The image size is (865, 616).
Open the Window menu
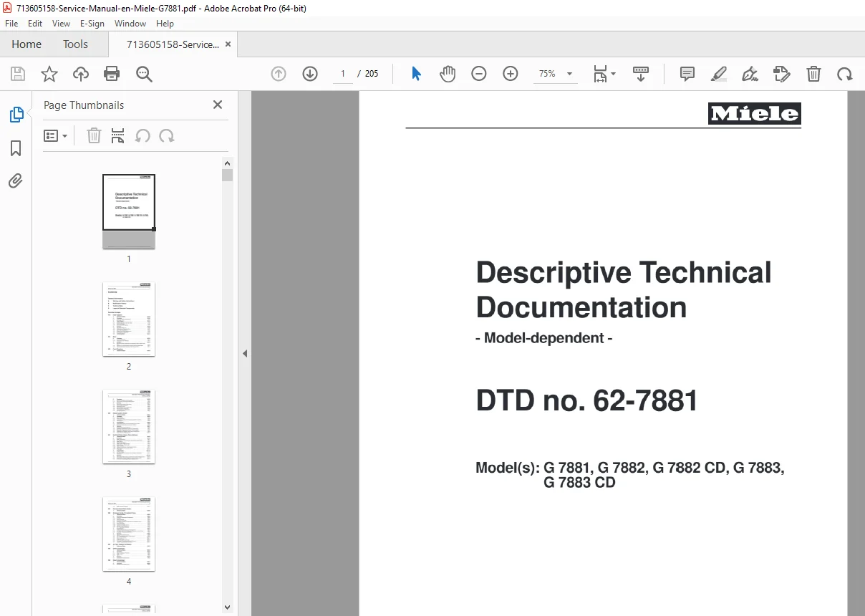click(x=130, y=24)
